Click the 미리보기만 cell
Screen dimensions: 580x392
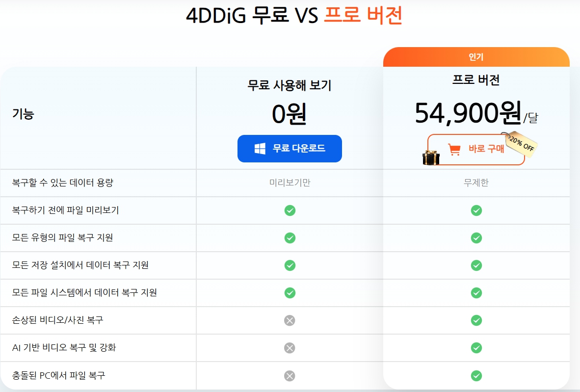click(290, 183)
